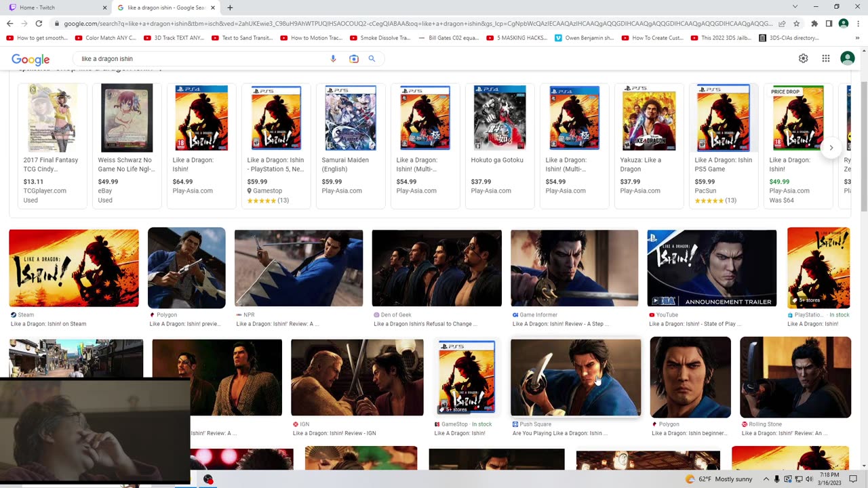
Task: Open the $64.99 Like a Dragon Ishin listing
Action: [x=201, y=146]
